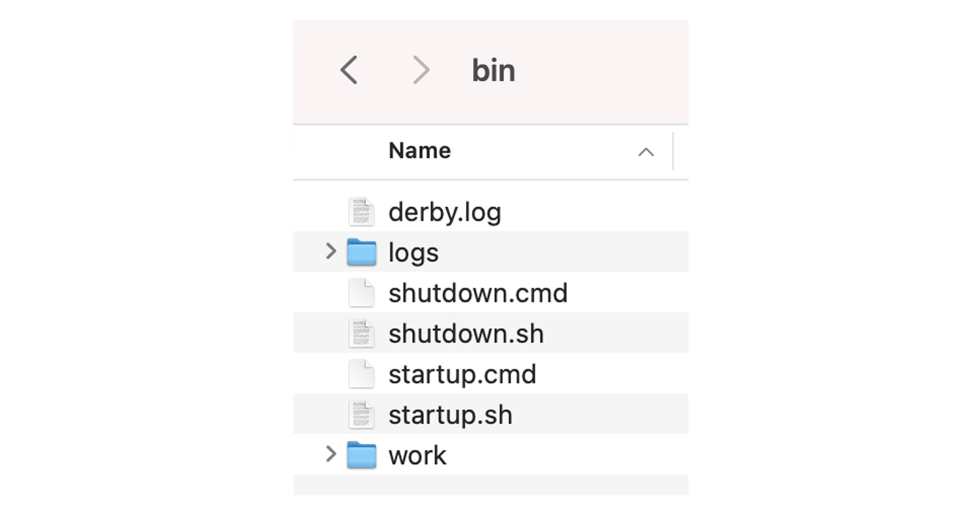Select the startup.sh file name
The height and width of the screenshot is (513, 980).
(450, 415)
